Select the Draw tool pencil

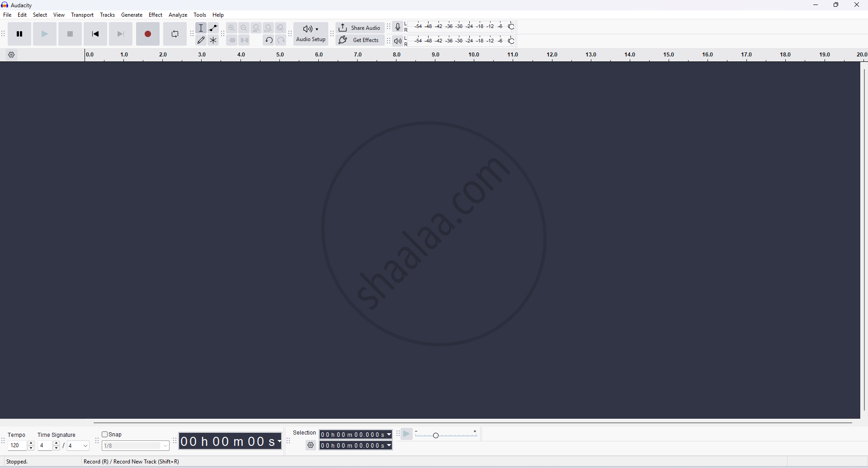[x=201, y=40]
